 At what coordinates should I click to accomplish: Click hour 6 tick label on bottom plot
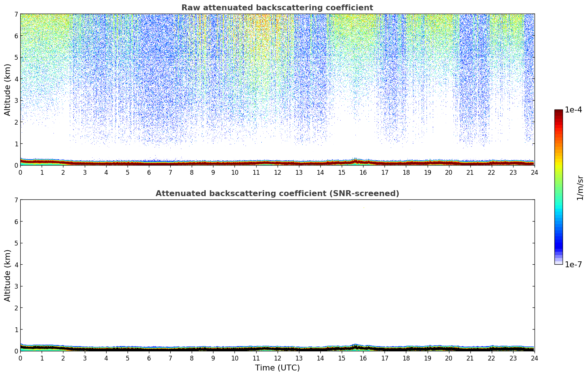[149, 358]
